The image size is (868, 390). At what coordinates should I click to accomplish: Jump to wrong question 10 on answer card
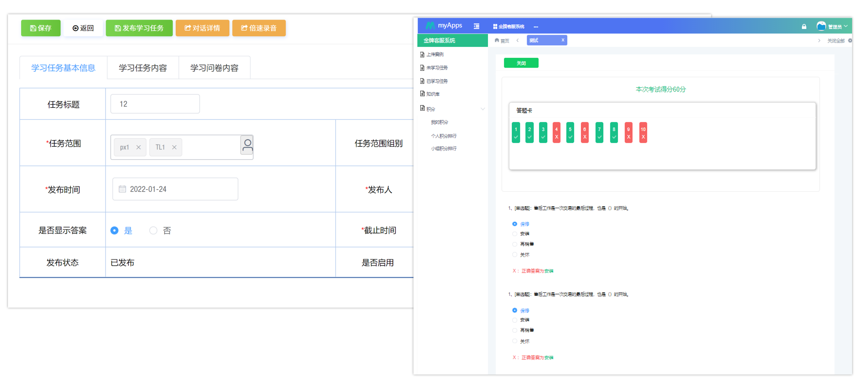(643, 133)
